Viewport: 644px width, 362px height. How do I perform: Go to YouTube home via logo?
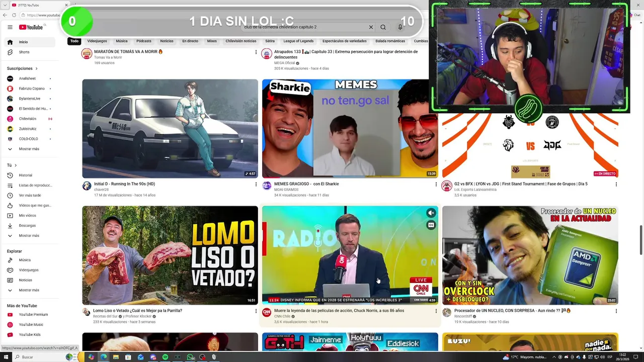pos(31,27)
